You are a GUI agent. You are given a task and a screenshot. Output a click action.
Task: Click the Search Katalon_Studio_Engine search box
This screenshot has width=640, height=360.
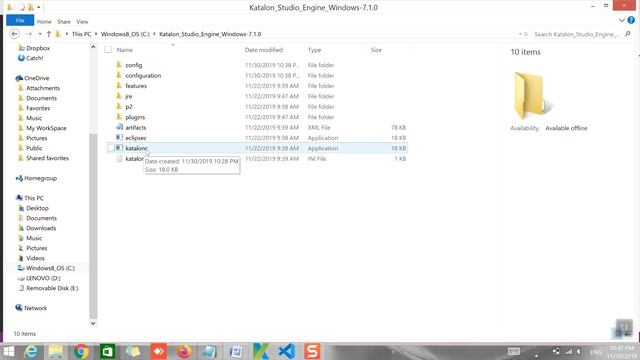click(x=578, y=34)
